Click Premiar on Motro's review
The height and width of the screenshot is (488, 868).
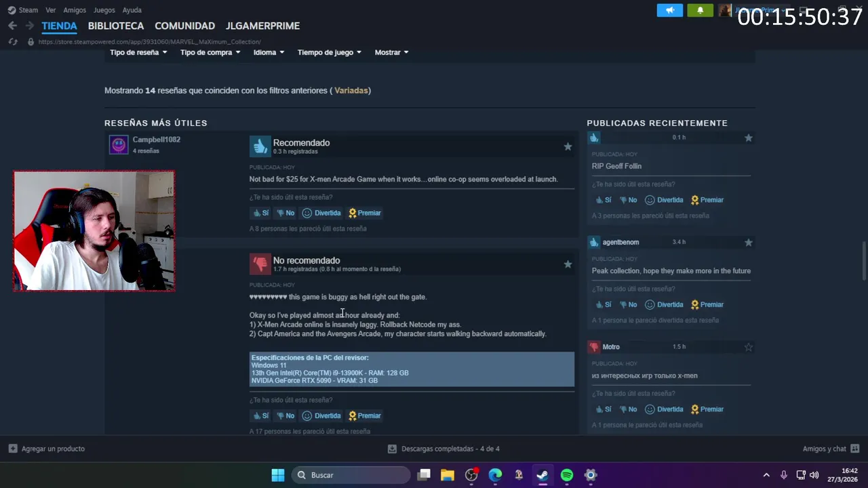707,409
